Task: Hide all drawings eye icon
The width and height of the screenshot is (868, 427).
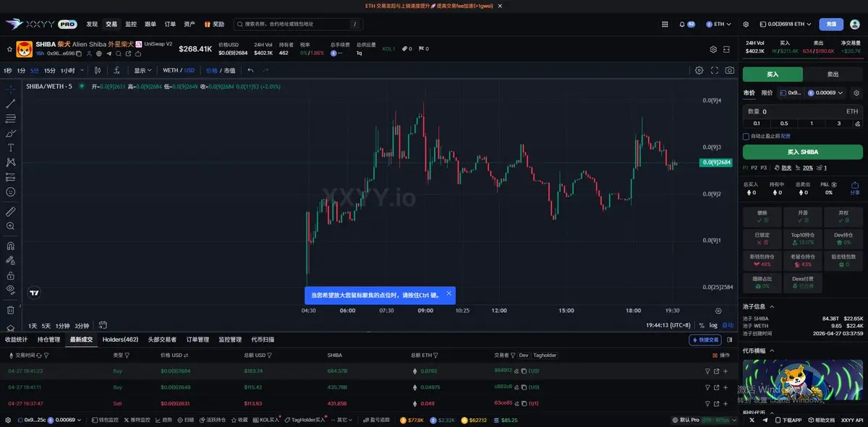Action: coord(10,289)
